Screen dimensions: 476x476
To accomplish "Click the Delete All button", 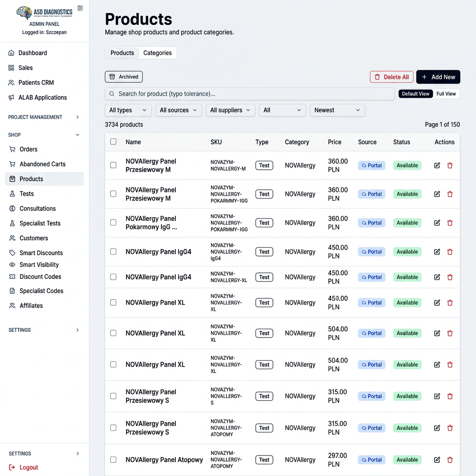I will [x=391, y=77].
